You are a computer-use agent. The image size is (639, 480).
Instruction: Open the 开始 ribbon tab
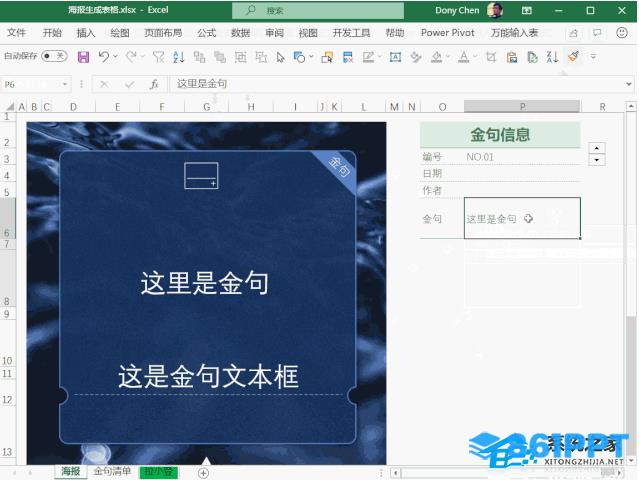52,33
